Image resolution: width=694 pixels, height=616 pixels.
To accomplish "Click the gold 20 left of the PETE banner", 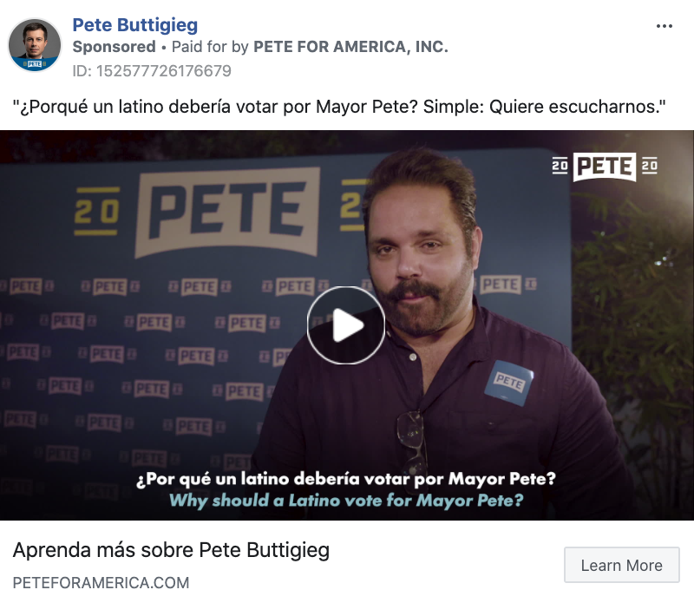I will 97,211.
